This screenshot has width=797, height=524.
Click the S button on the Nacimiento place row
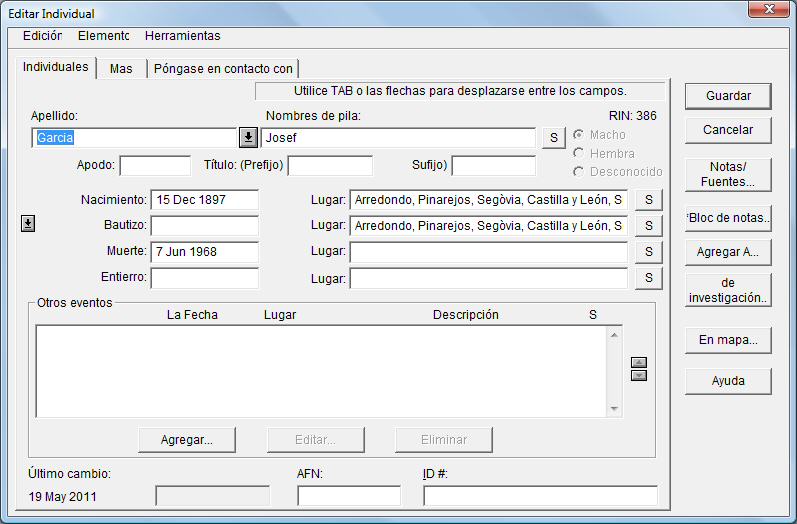648,200
